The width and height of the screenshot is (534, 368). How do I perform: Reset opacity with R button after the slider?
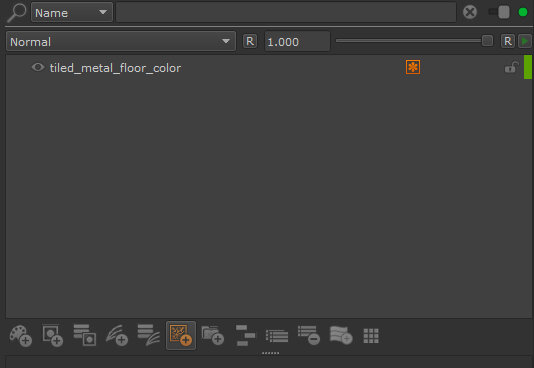tap(507, 42)
